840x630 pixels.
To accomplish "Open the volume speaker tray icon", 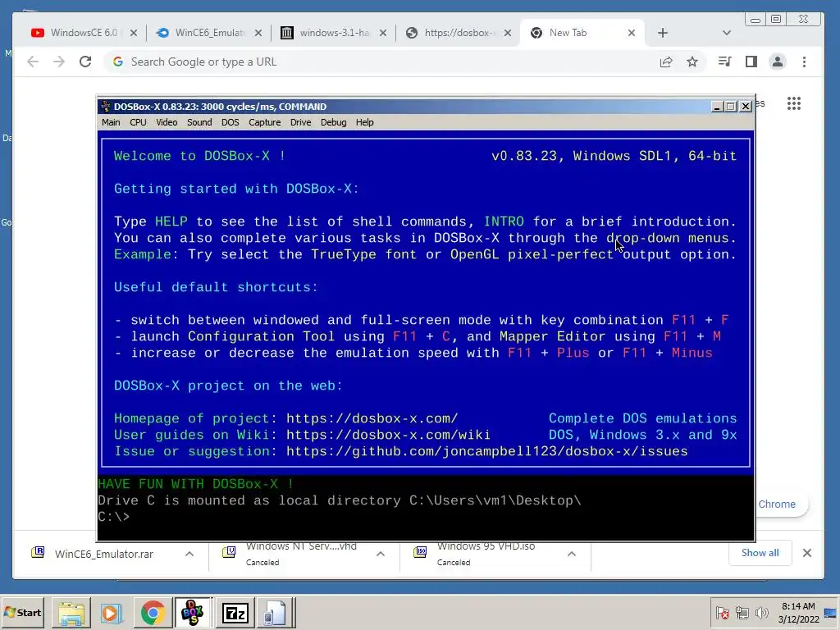I will pyautogui.click(x=761, y=612).
